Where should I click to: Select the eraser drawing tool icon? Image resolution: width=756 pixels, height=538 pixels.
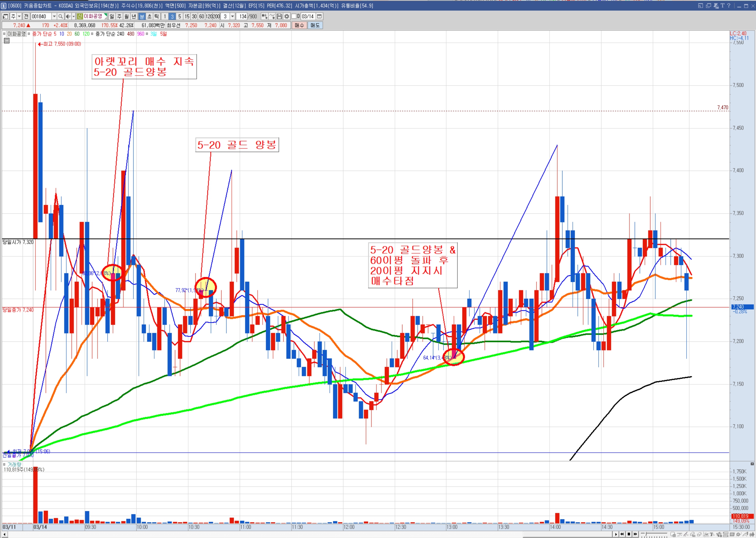pyautogui.click(x=699, y=534)
